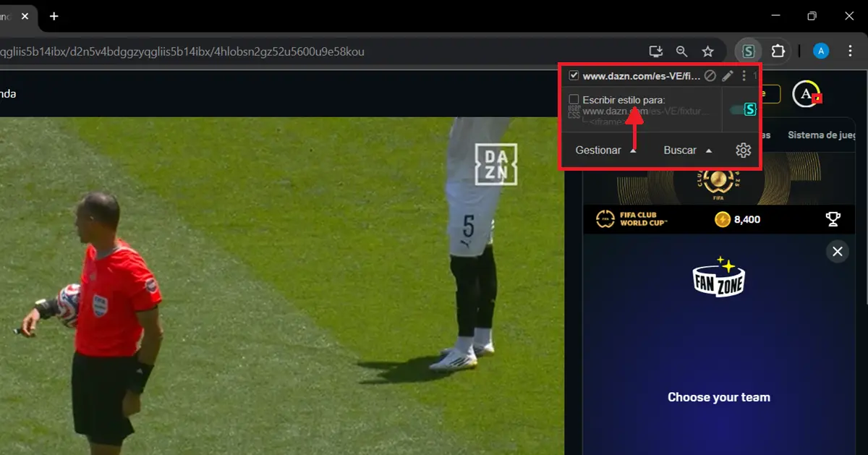Check the 'Escribir estilo para' checkbox

tap(574, 100)
